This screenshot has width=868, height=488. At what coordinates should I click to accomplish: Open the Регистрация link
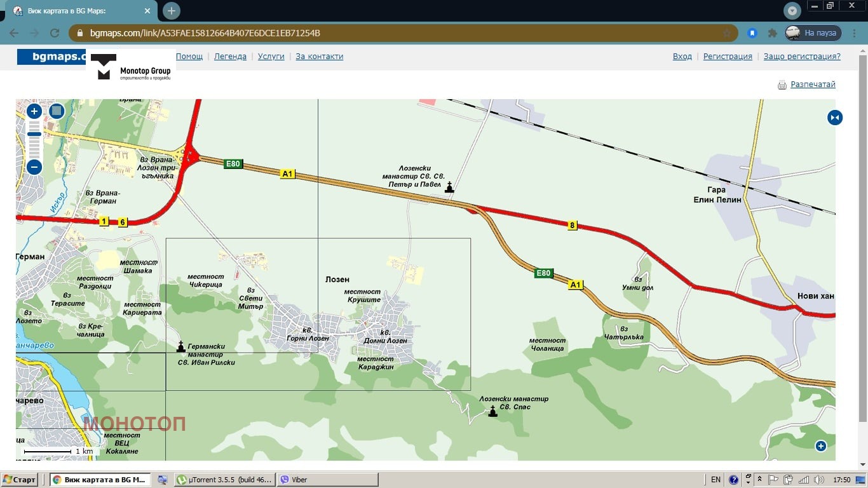tap(728, 57)
